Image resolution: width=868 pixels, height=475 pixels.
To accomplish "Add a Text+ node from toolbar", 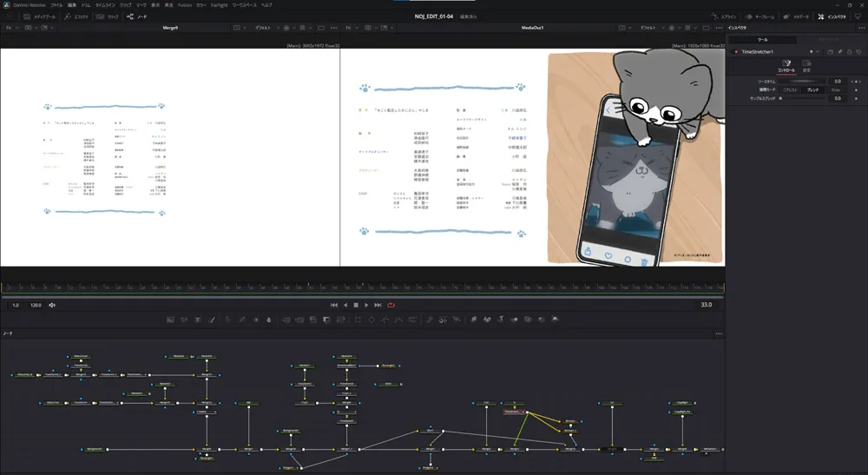I will click(x=198, y=320).
